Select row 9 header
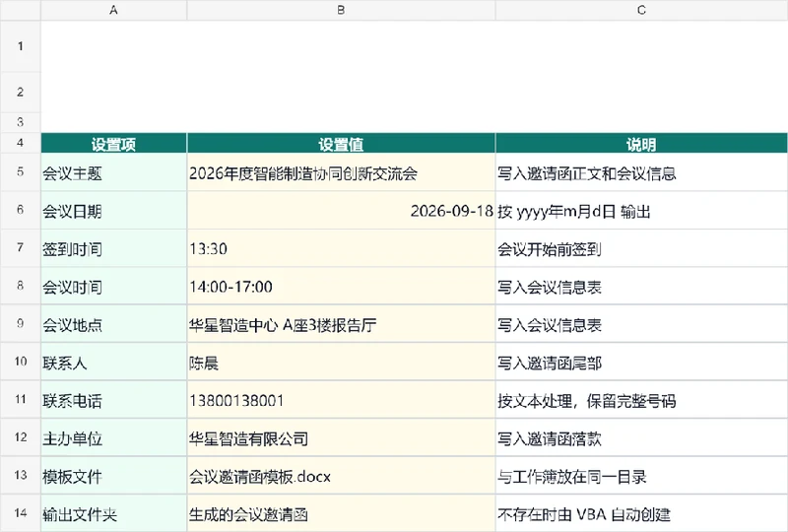 click(x=20, y=323)
